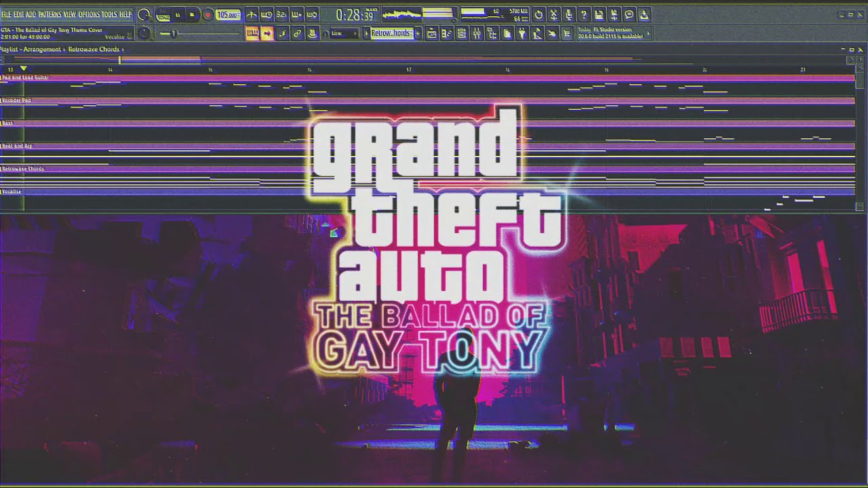
Task: Click the question mark help icon
Action: pos(585,14)
